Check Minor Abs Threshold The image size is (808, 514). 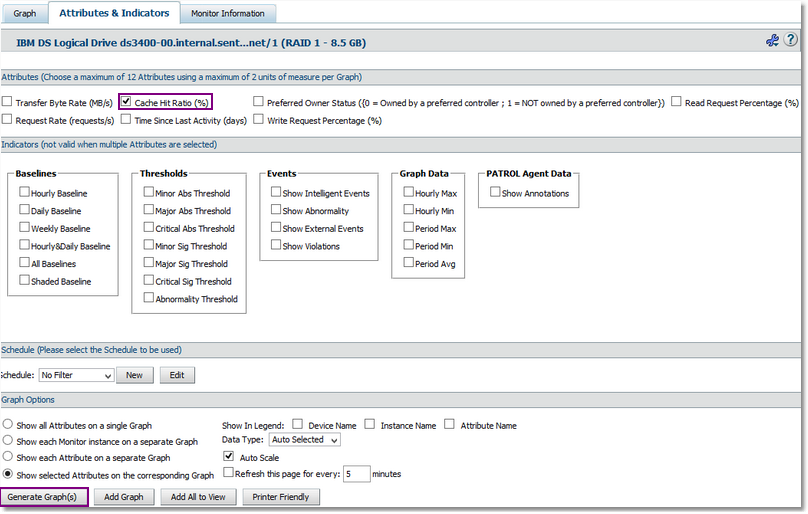pos(148,192)
